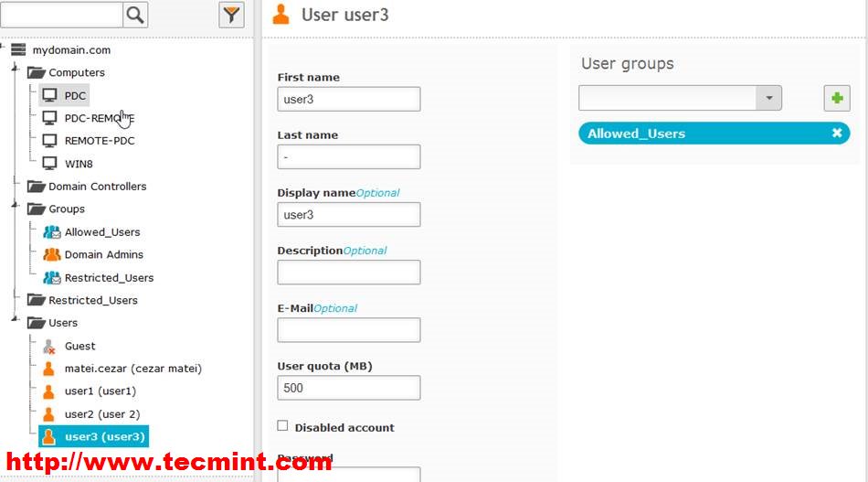Viewport: 868px width, 482px height.
Task: Open the Restricted_Users group under Groups
Action: [109, 278]
